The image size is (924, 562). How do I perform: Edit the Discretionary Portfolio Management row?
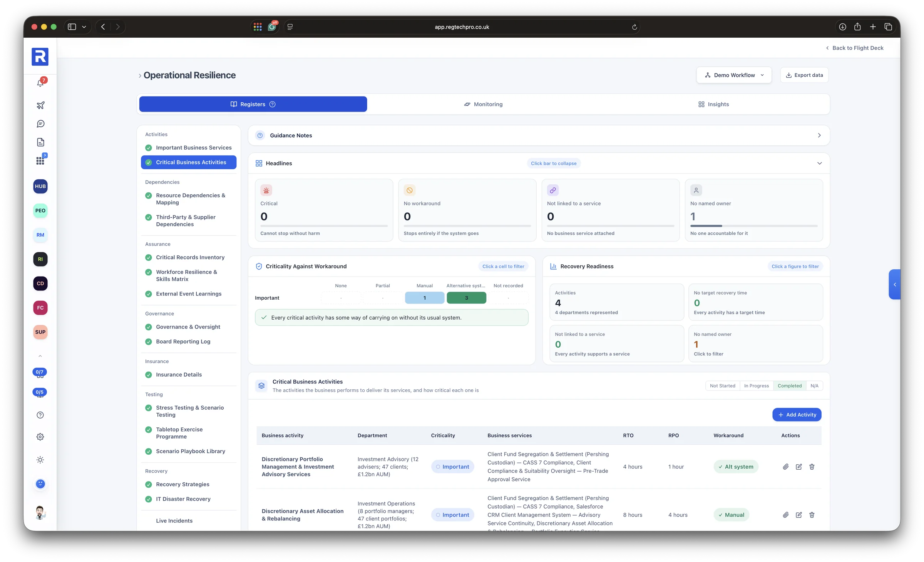(x=799, y=467)
